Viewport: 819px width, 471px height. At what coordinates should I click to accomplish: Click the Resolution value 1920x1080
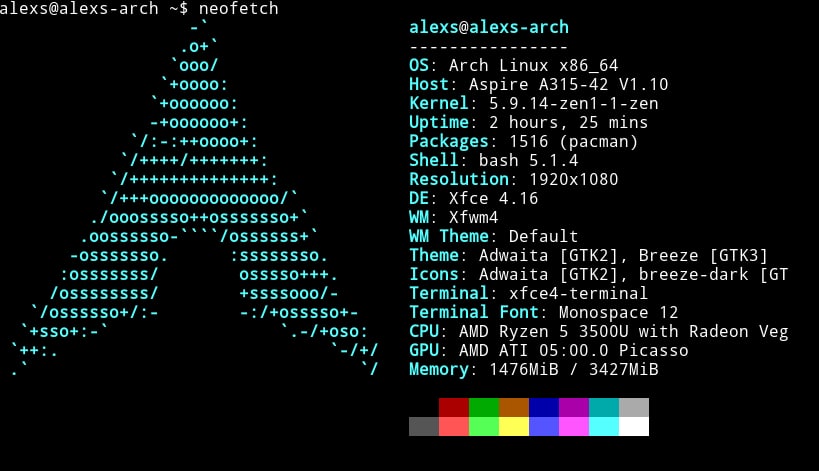574,180
